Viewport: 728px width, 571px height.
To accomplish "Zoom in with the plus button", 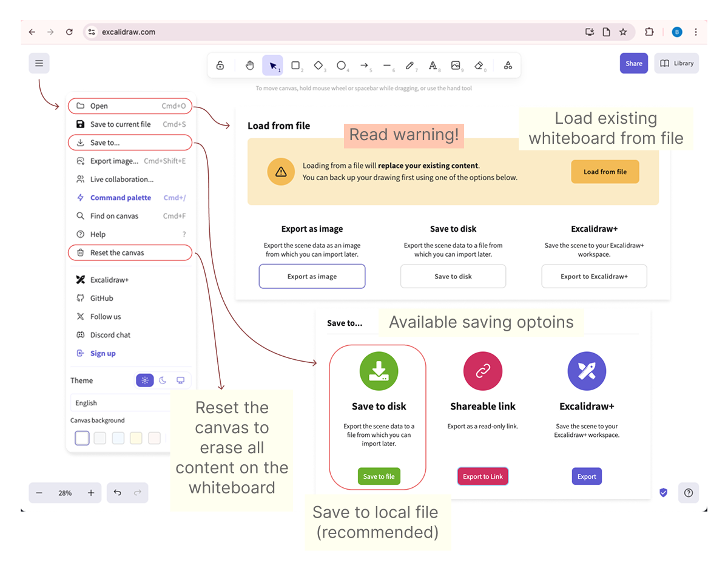I will click(x=91, y=493).
